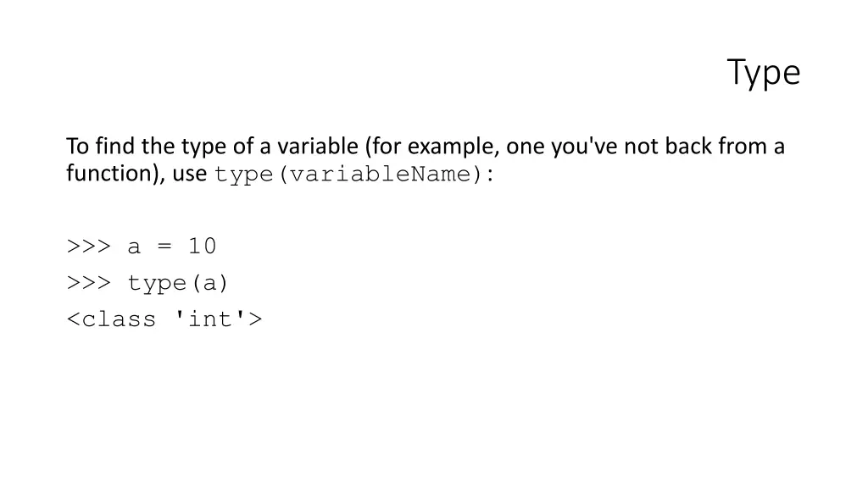The image size is (868, 488).
Task: Click the word 'use' before the code
Action: pos(189,175)
